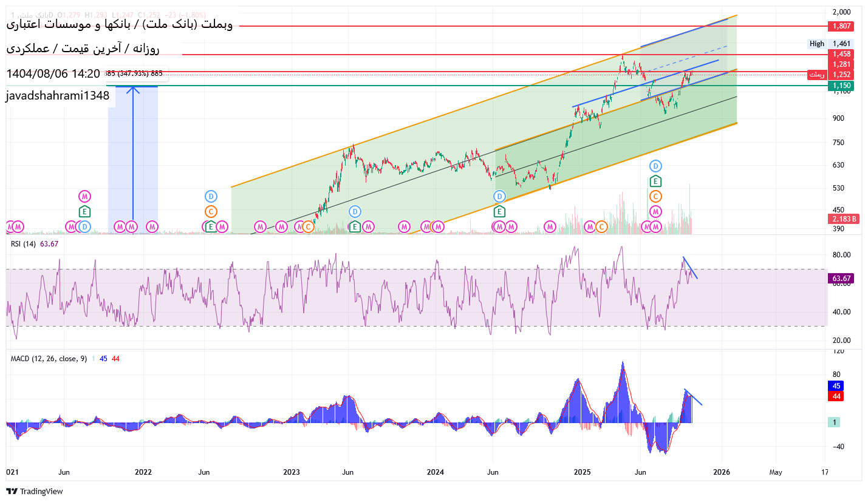This screenshot has height=502, width=868.
Task: Select the RSI (14) indicator legend
Action: coord(24,244)
